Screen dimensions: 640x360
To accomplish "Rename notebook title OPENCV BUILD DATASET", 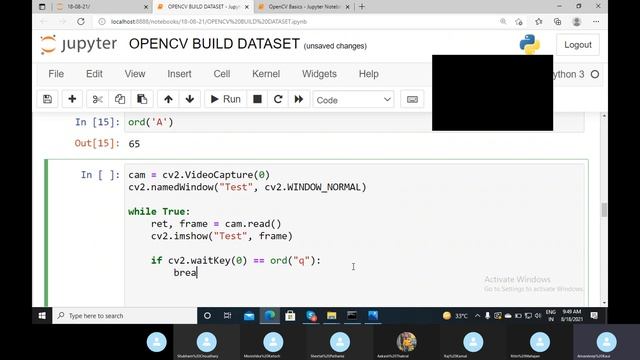I will point(214,44).
